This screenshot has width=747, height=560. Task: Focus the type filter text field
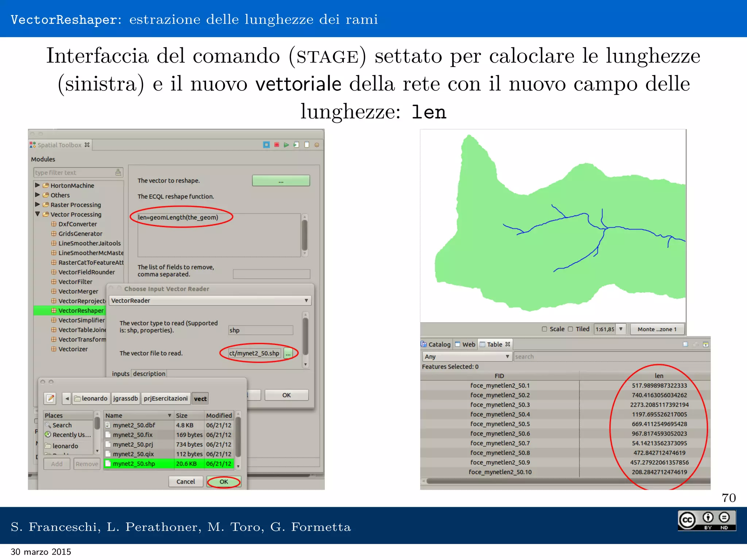pyautogui.click(x=78, y=172)
